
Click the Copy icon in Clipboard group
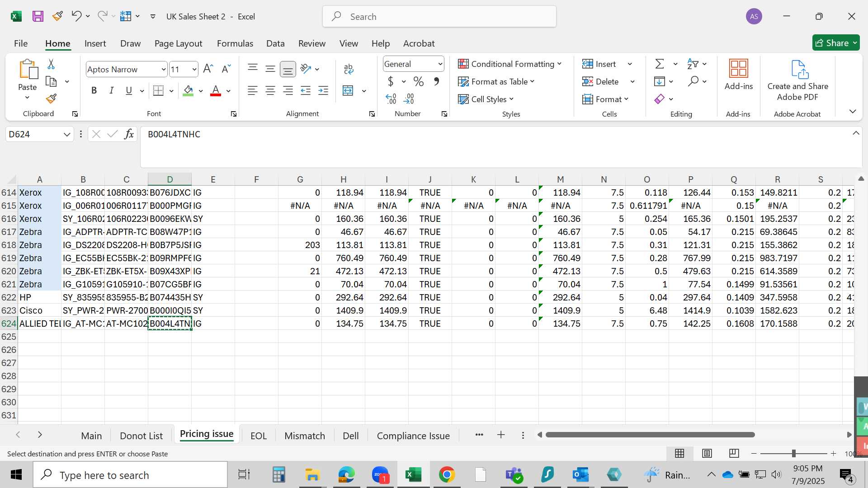coord(52,82)
